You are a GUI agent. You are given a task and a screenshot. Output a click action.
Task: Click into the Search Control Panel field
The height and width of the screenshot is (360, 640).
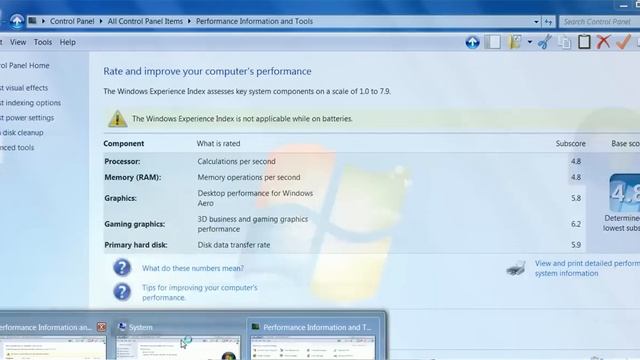click(599, 22)
